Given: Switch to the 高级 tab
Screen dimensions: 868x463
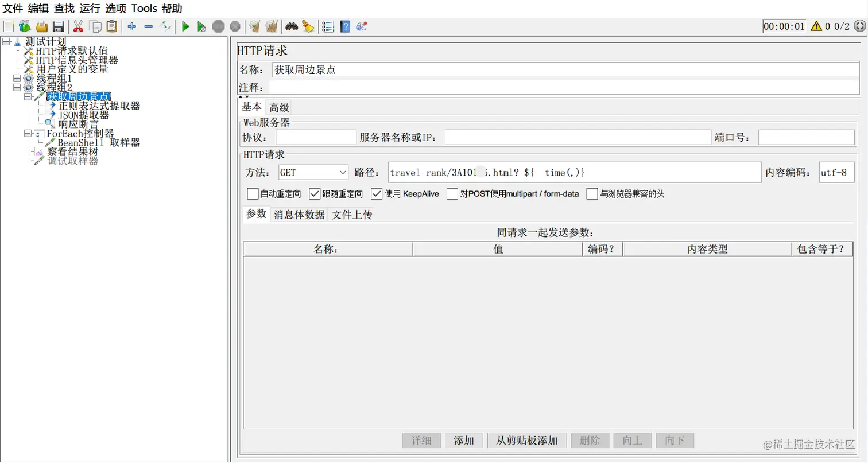Looking at the screenshot, I should pyautogui.click(x=279, y=107).
